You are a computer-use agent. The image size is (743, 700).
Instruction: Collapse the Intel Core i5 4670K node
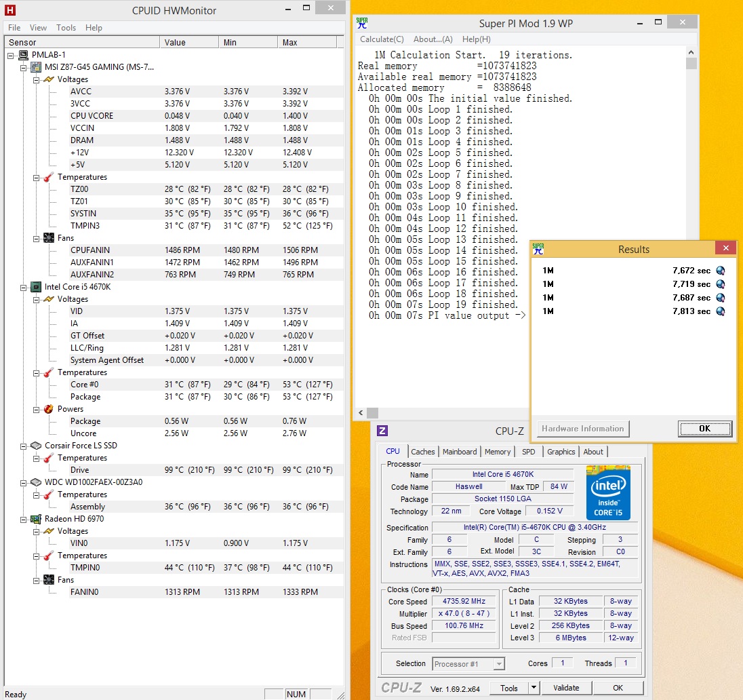[23, 288]
